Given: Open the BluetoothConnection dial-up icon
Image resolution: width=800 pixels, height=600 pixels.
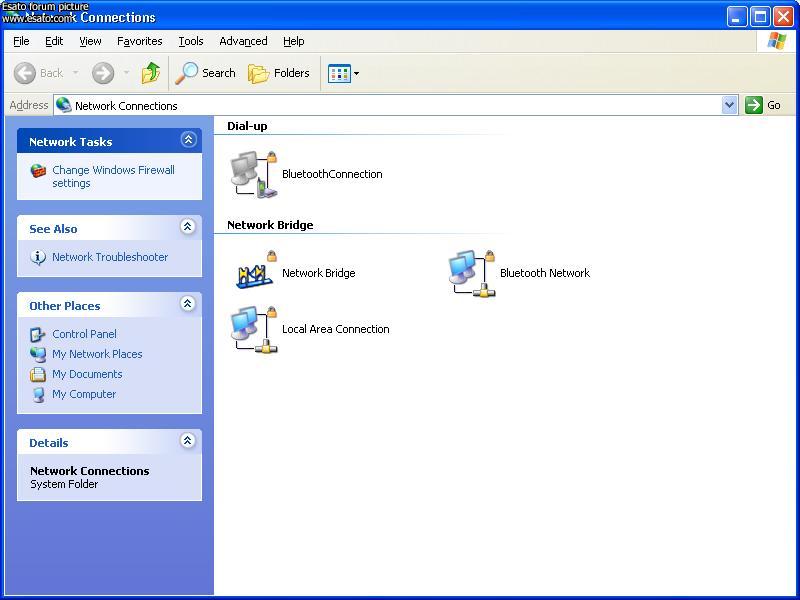Looking at the screenshot, I should (254, 174).
